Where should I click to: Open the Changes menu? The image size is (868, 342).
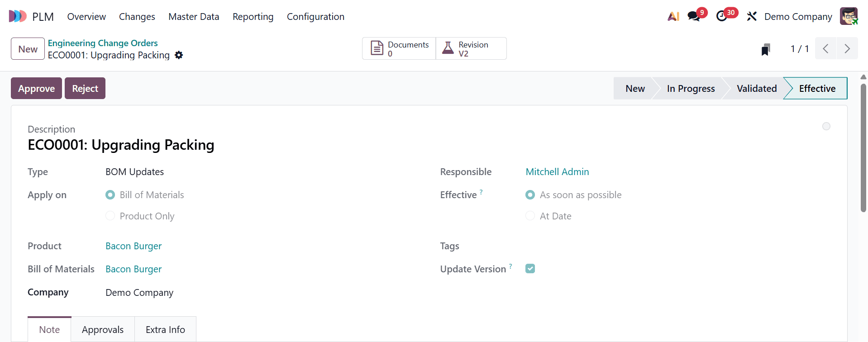(137, 16)
